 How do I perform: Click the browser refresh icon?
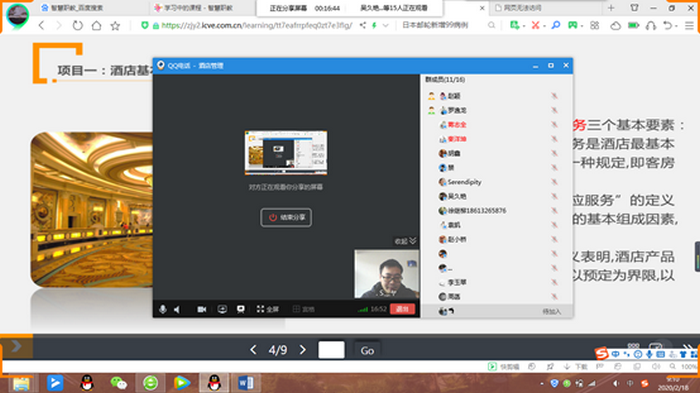pyautogui.click(x=78, y=25)
